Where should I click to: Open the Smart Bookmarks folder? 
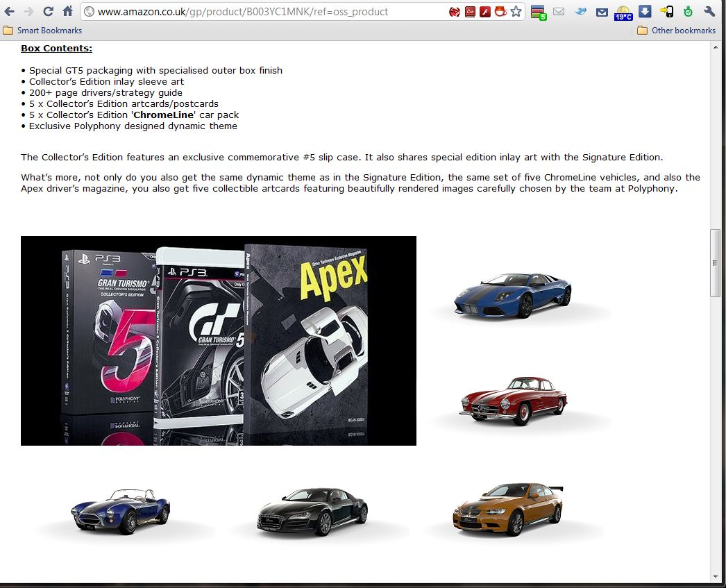42,31
